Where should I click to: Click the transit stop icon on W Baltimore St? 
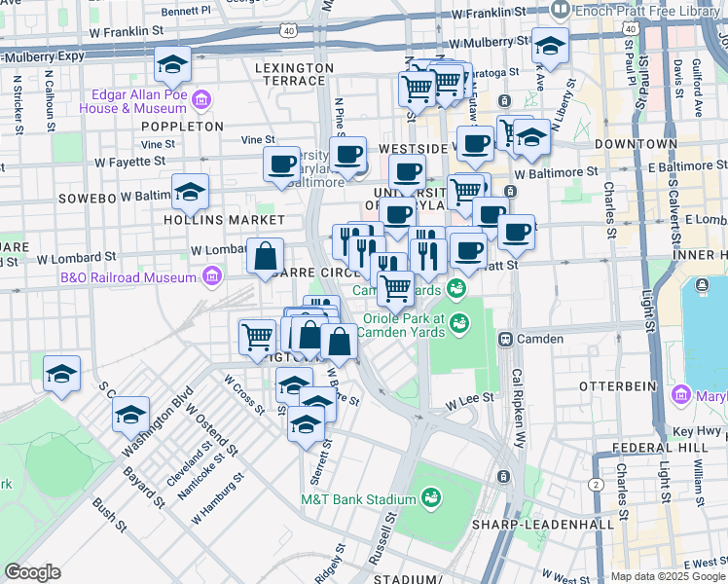510,191
